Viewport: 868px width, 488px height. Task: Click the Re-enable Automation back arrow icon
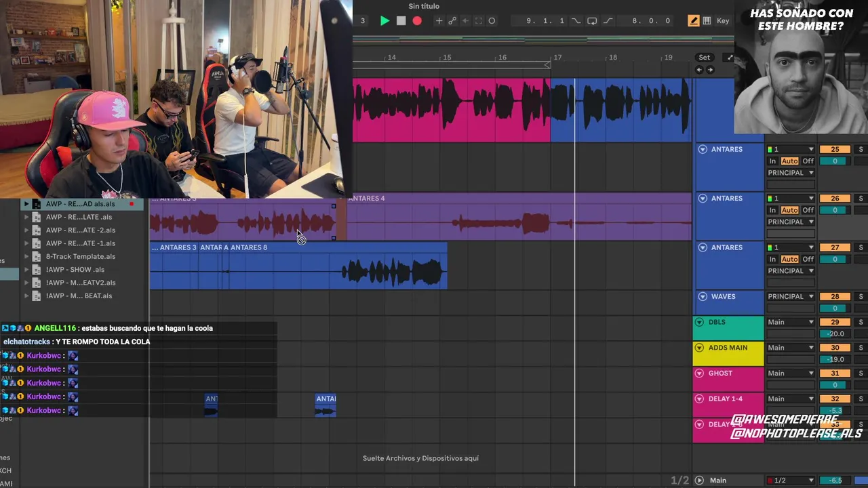click(x=465, y=21)
